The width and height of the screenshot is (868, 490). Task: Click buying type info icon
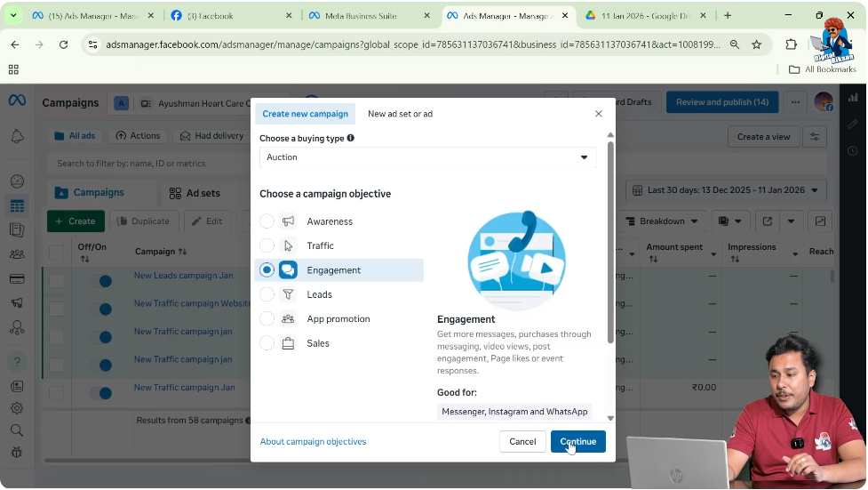coord(350,138)
